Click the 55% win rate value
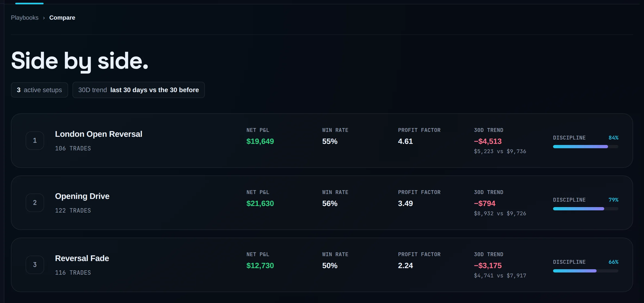The width and height of the screenshot is (644, 303). click(x=330, y=141)
